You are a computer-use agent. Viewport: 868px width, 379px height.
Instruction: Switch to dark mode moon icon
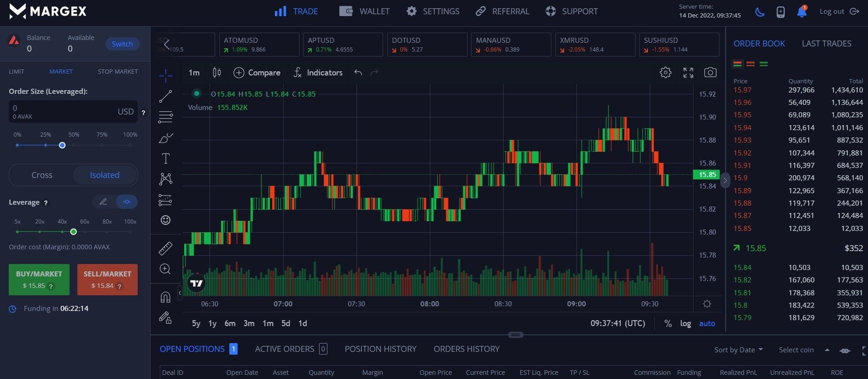click(760, 12)
